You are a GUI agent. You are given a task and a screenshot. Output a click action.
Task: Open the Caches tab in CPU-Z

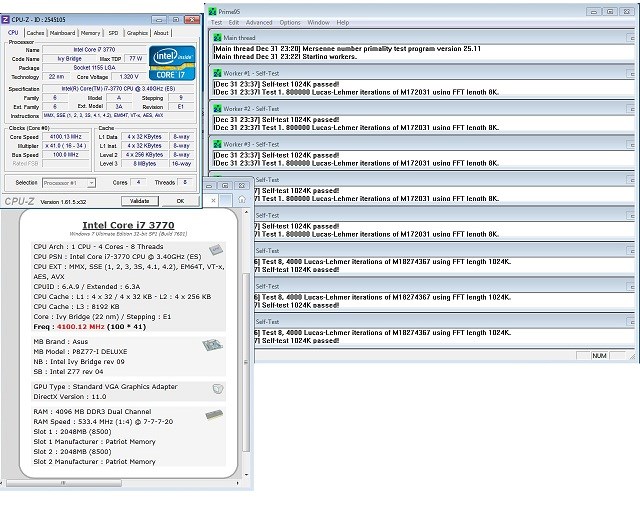pyautogui.click(x=35, y=33)
